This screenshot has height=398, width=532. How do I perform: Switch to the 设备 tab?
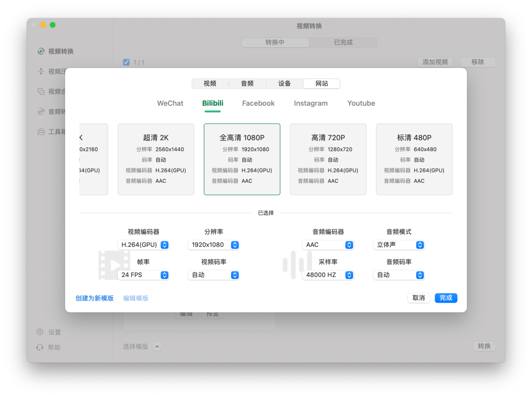(285, 83)
